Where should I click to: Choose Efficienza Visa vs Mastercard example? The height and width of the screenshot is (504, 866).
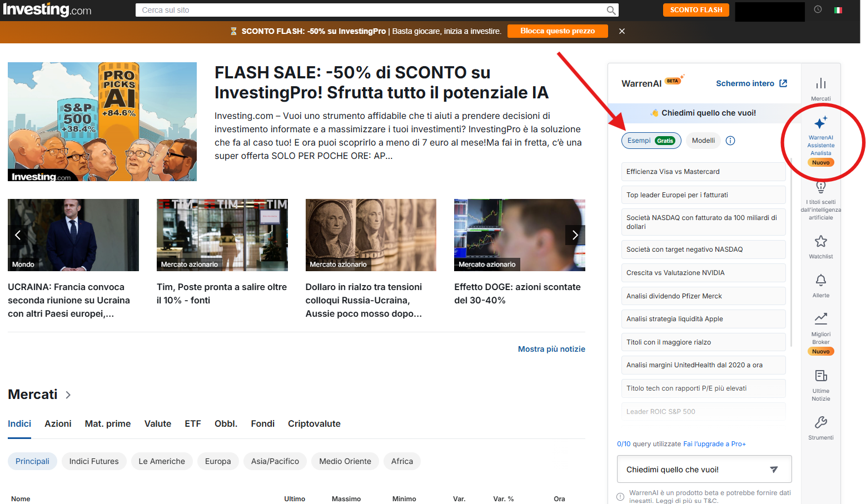703,172
